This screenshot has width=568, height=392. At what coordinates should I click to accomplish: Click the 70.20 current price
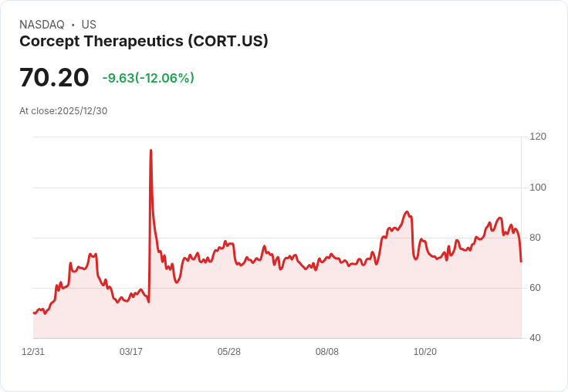click(x=54, y=77)
